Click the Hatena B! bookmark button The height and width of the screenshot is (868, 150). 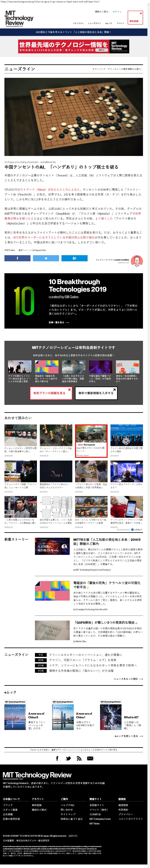[x=74, y=258]
